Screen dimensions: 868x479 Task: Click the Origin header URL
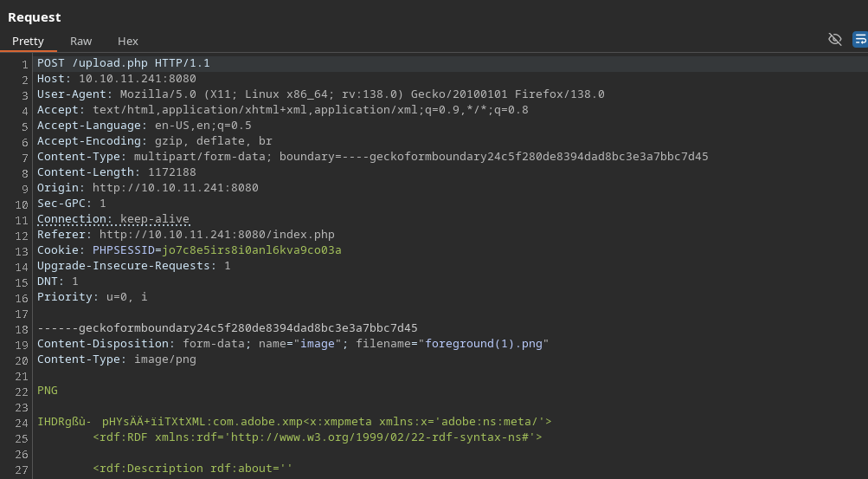(176, 188)
